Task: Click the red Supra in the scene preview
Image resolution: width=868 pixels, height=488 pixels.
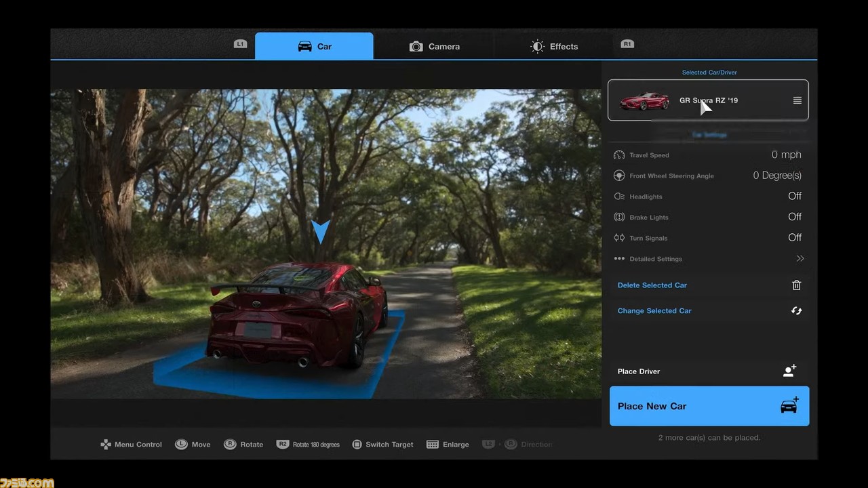Action: (298, 317)
